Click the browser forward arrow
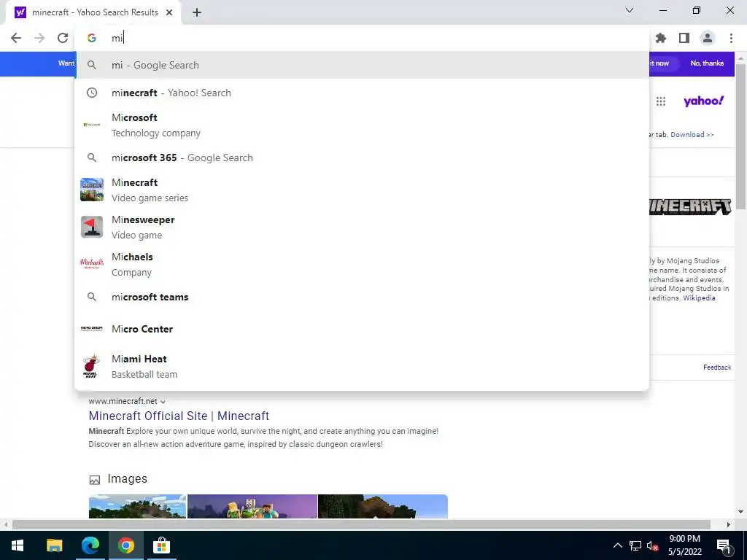Viewport: 747px width, 560px height. coord(39,38)
